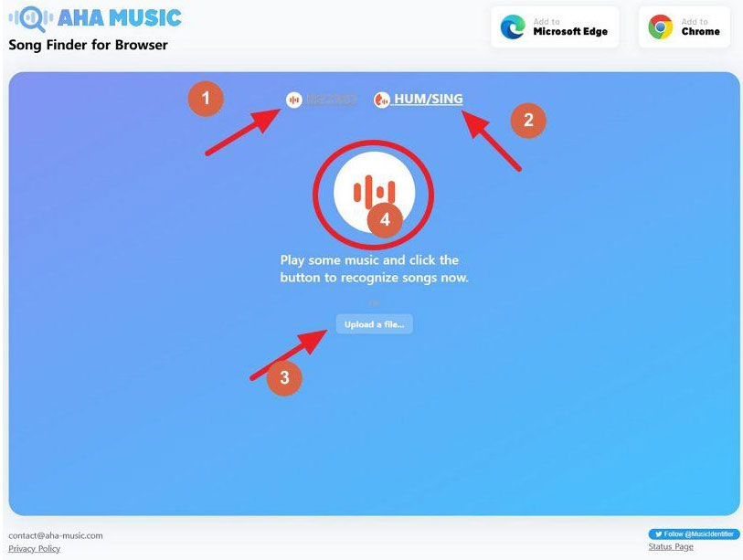Click the Microsoft Edge browser logo

pos(513,27)
